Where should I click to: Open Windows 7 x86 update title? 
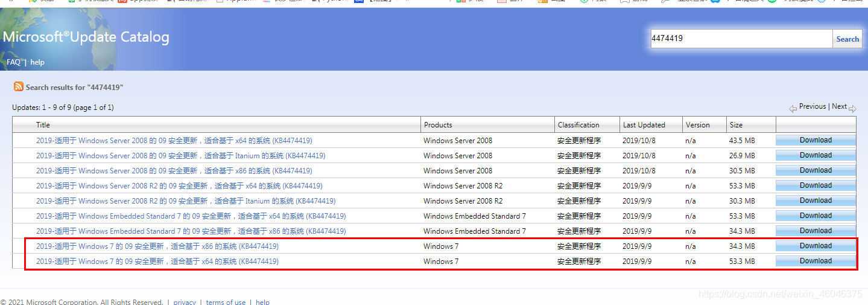pos(157,246)
